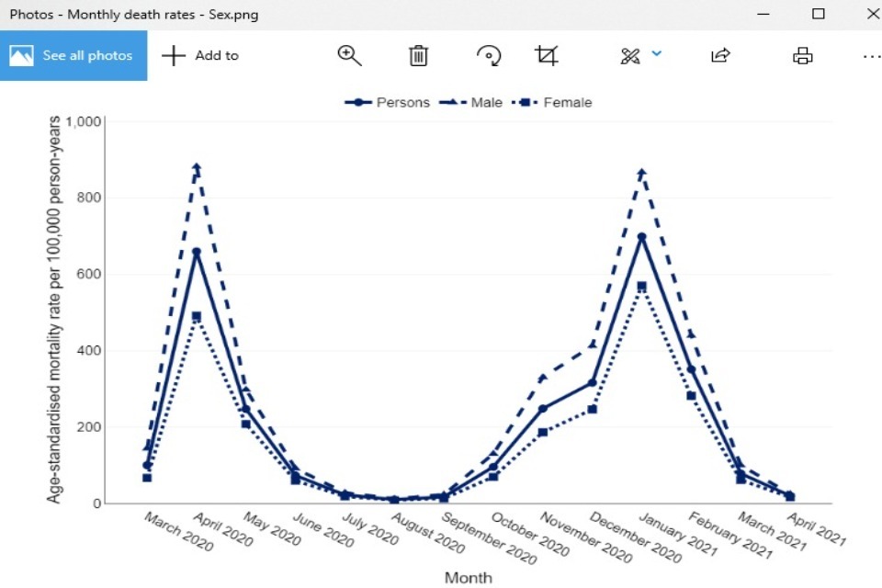Toggle the Female legend entry
882x588 pixels.
(552, 102)
